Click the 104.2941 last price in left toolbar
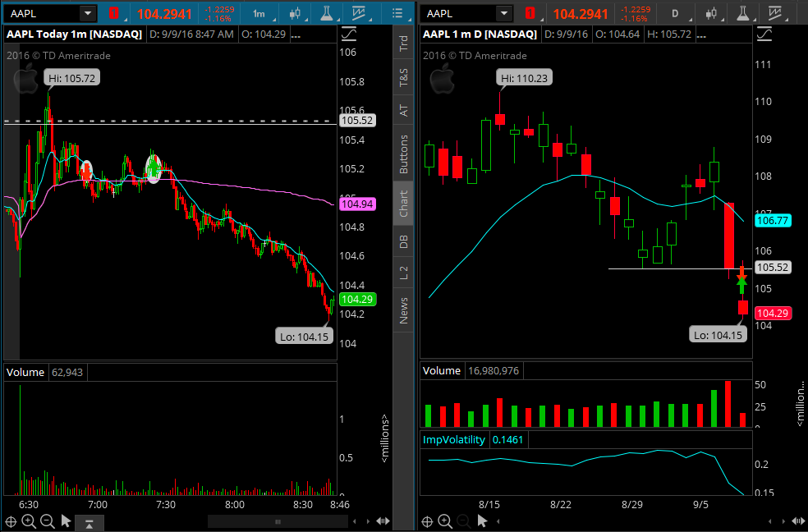Image resolution: width=808 pixels, height=532 pixels. [x=164, y=14]
